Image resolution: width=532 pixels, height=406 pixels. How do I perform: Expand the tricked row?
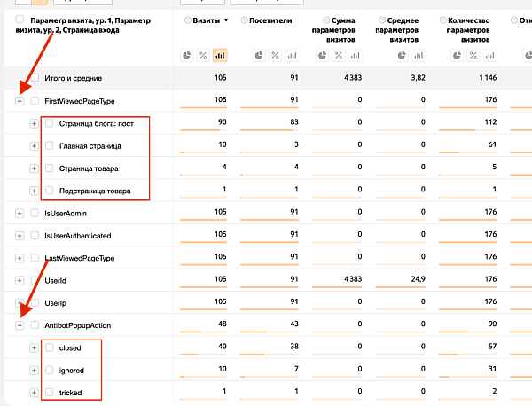pyautogui.click(x=34, y=393)
